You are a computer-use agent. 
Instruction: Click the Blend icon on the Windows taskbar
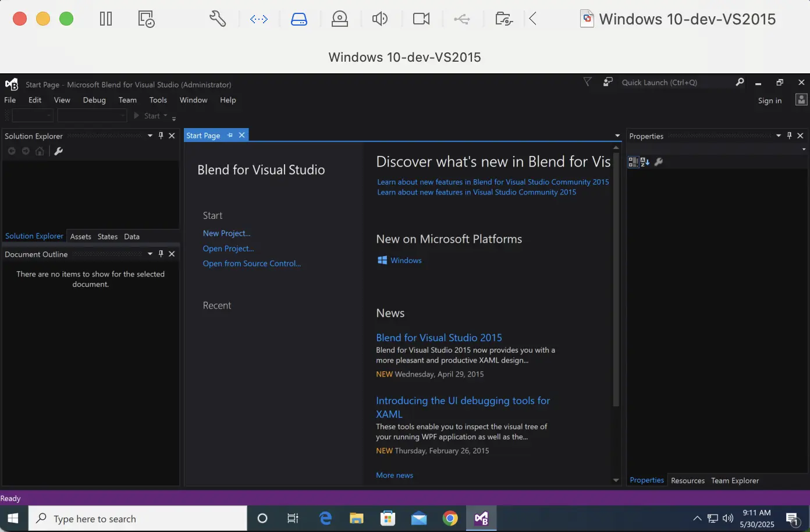481,518
